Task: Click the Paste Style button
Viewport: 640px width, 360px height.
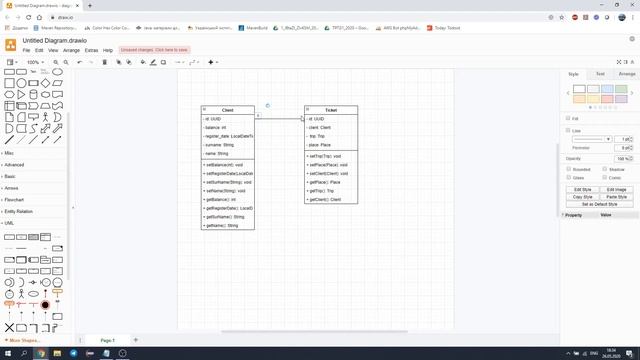Action: pos(616,197)
